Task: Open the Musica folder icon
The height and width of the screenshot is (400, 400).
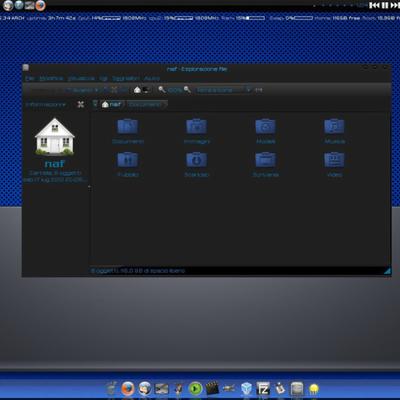Action: coord(334,126)
